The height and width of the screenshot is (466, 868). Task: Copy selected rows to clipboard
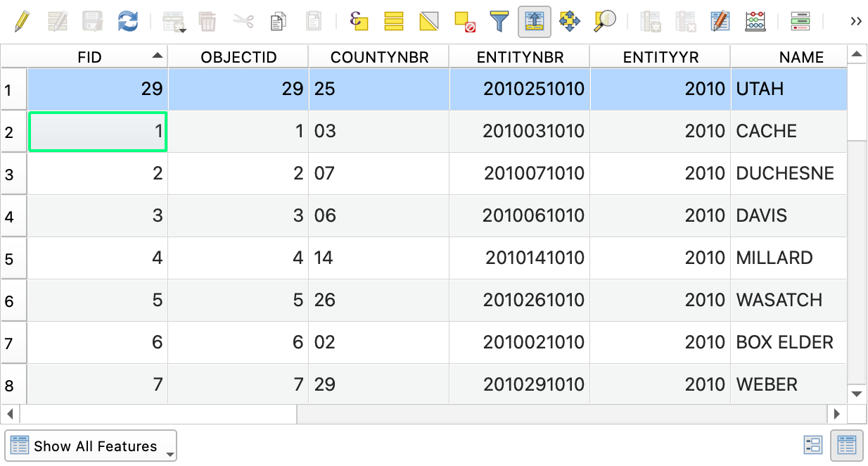pos(279,21)
